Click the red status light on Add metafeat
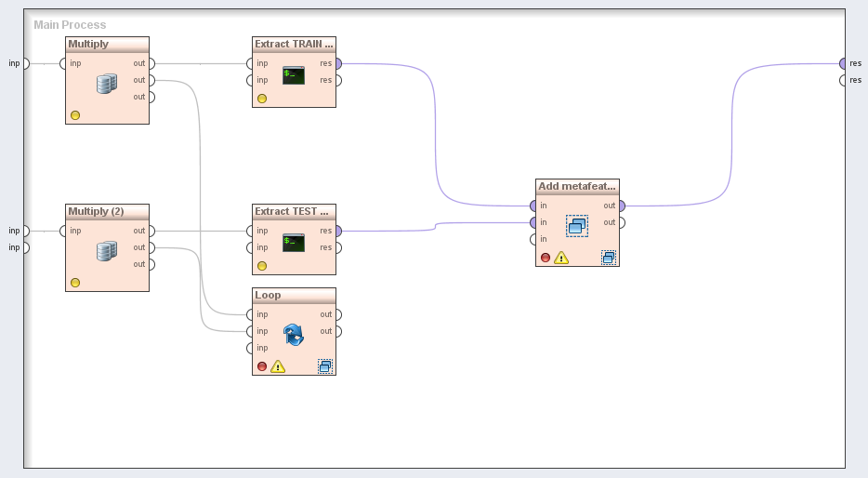868x478 pixels. coord(546,258)
